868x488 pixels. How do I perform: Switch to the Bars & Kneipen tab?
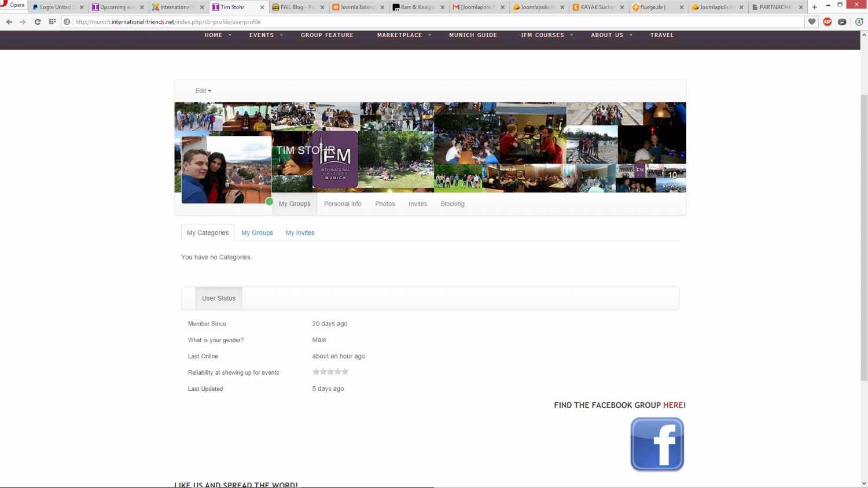point(417,7)
